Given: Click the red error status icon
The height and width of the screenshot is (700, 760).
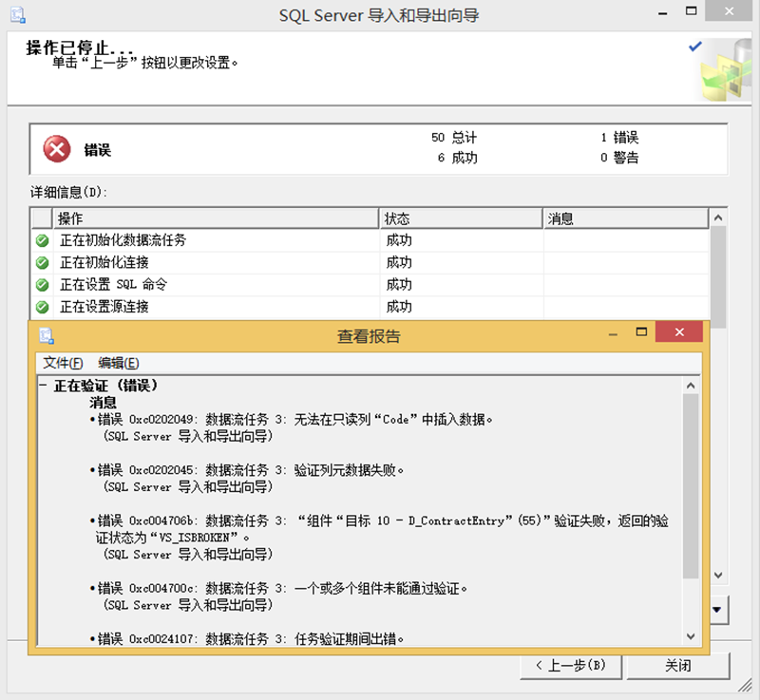Looking at the screenshot, I should (57, 149).
